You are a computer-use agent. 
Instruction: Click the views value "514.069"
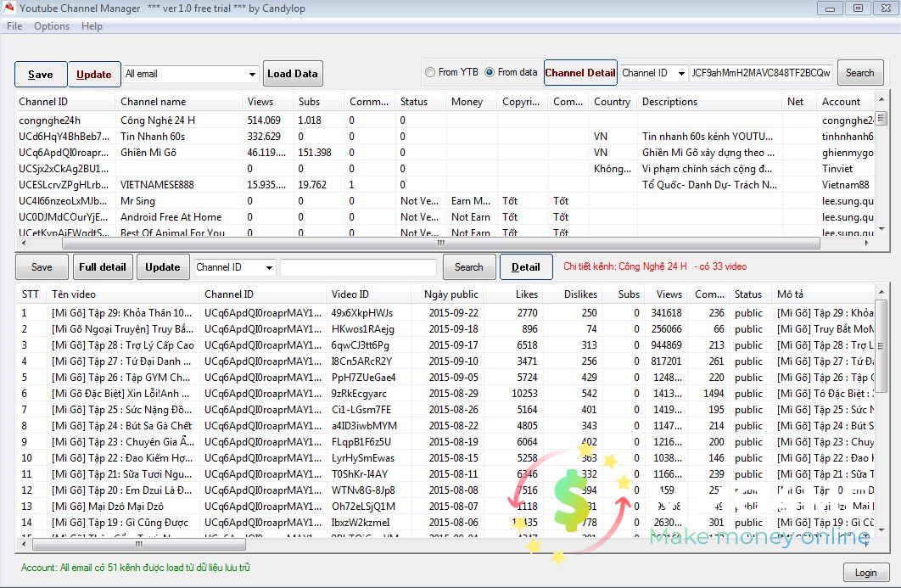point(265,120)
